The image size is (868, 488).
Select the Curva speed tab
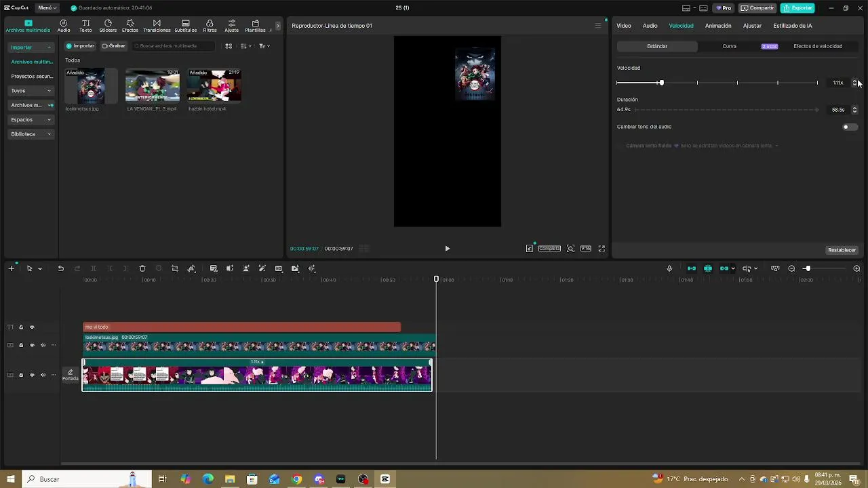(729, 46)
